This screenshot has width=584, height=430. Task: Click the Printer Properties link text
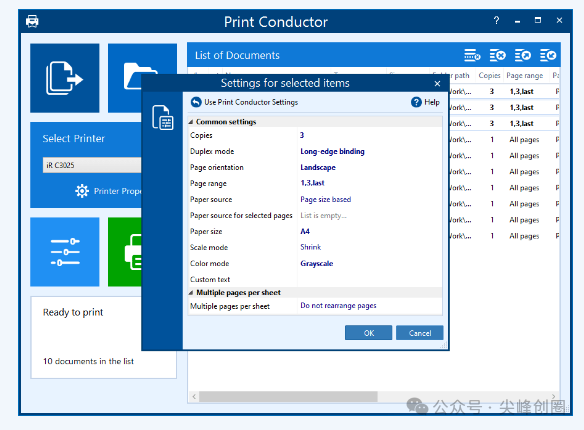[117, 191]
